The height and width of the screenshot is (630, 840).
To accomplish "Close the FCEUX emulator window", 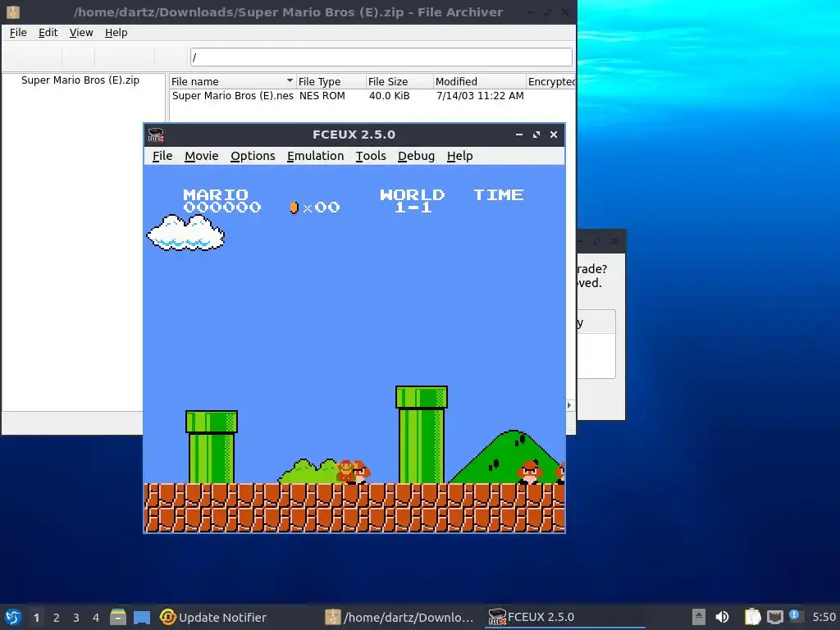I will point(554,135).
